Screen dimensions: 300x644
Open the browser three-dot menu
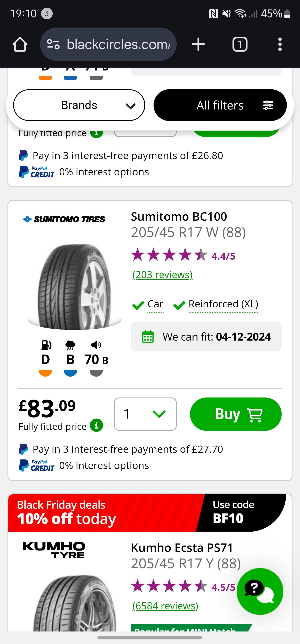point(280,44)
